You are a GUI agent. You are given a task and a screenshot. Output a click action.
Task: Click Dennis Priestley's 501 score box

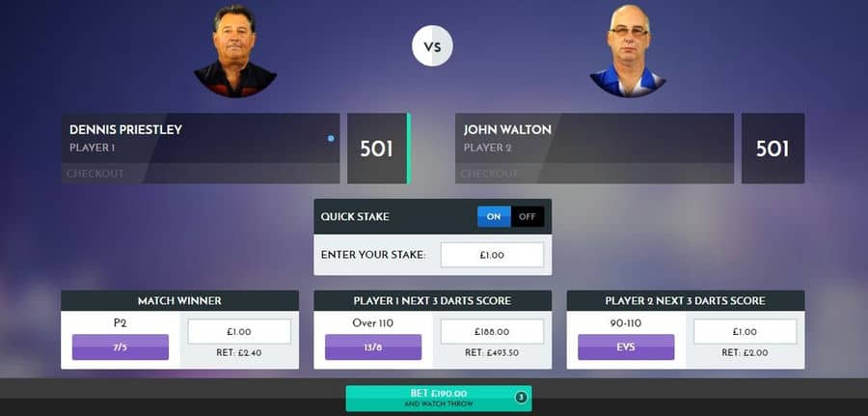(377, 149)
